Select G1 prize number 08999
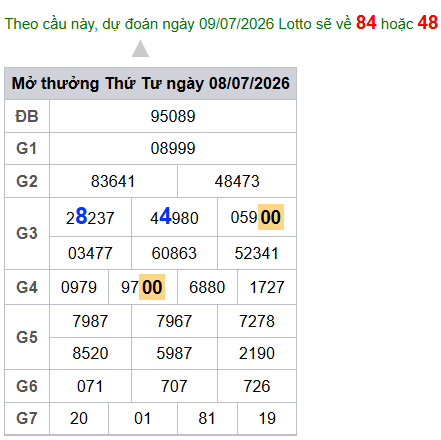The width and height of the screenshot is (441, 440). 173,148
